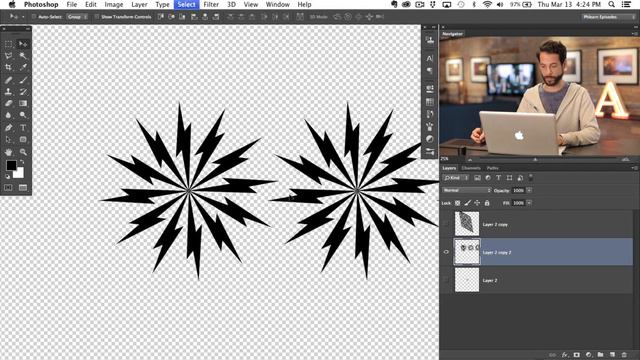Toggle lock image pixels

(467, 203)
